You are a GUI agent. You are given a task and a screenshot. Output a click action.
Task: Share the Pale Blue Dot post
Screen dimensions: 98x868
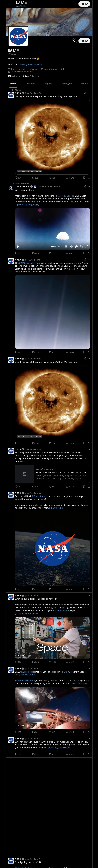coord(89,352)
